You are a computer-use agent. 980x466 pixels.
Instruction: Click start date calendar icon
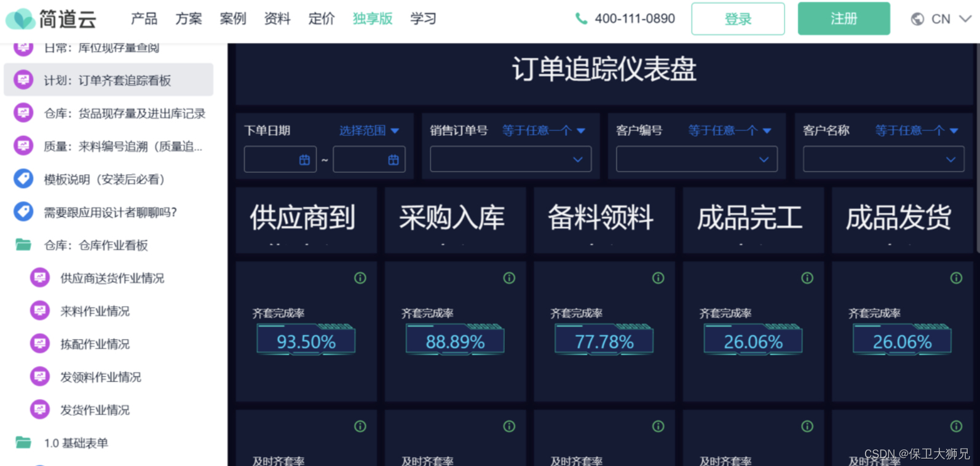click(304, 160)
